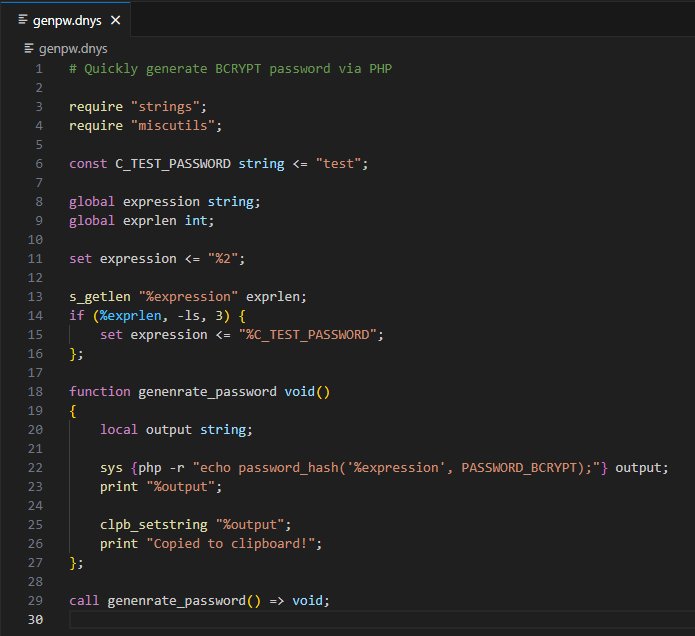Click s_getlen command on line 13
This screenshot has width=695, height=636.
(100, 297)
